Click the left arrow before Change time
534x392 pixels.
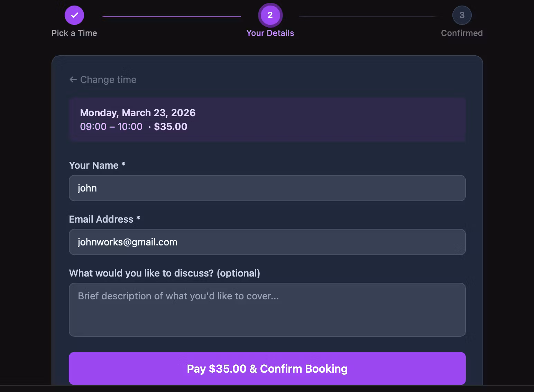[73, 80]
